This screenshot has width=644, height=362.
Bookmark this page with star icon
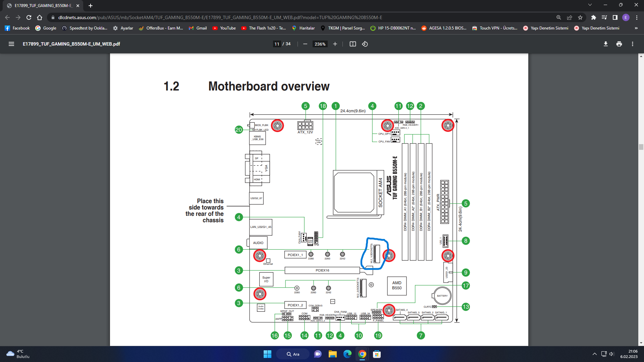(580, 17)
